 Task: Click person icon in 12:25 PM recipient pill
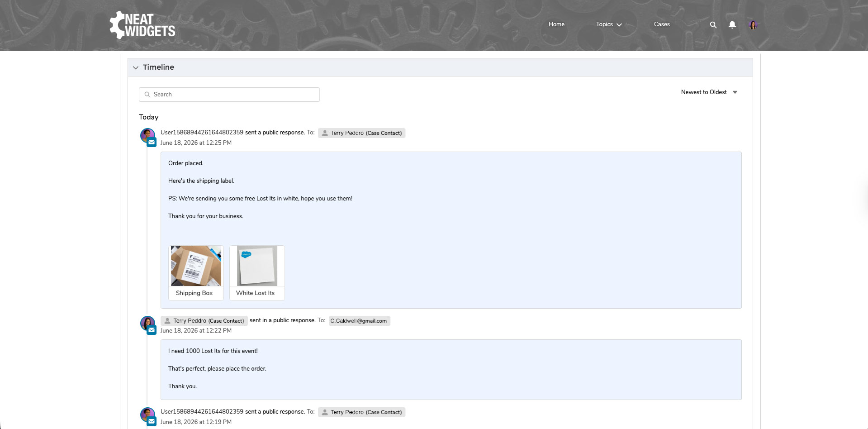click(x=325, y=133)
